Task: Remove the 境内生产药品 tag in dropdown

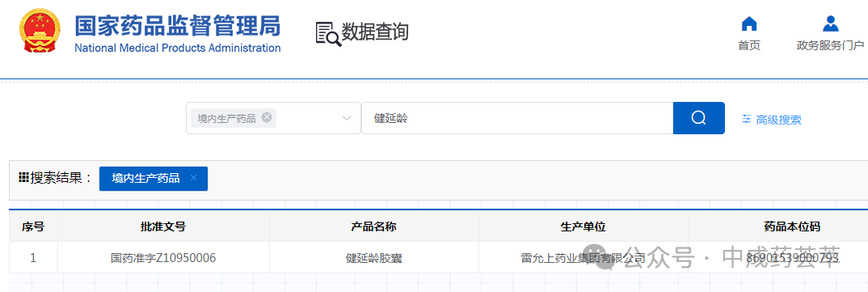Action: pyautogui.click(x=267, y=117)
